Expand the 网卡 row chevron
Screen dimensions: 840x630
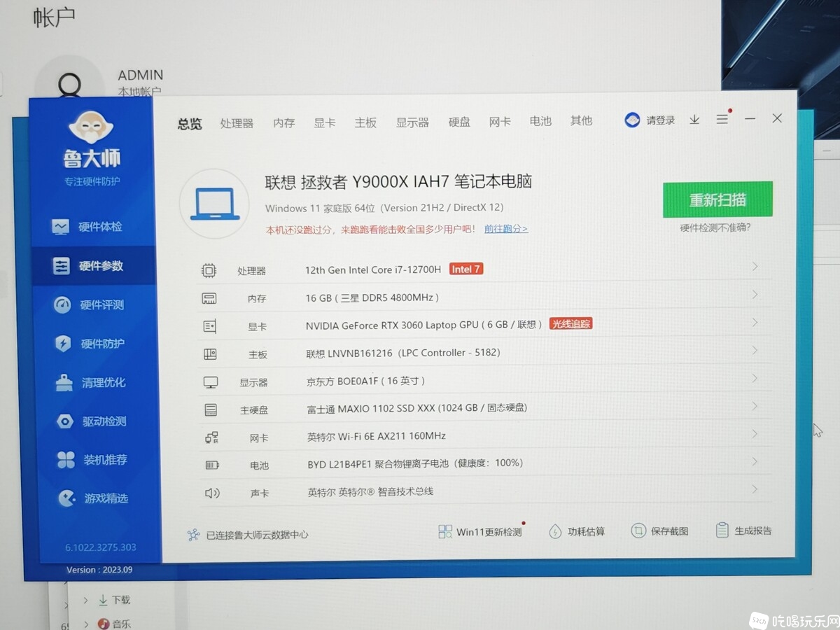755,434
